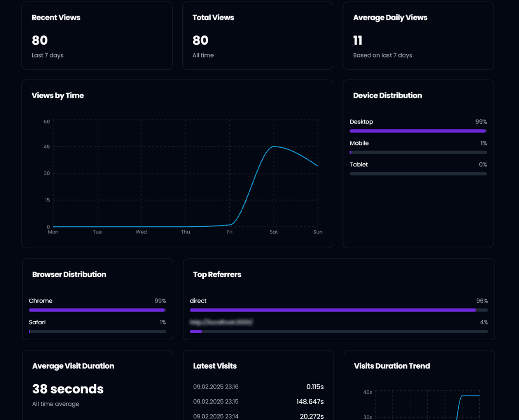Viewport: 519px width, 420px height.
Task: Click the Sat label on views chart
Action: coord(274,232)
